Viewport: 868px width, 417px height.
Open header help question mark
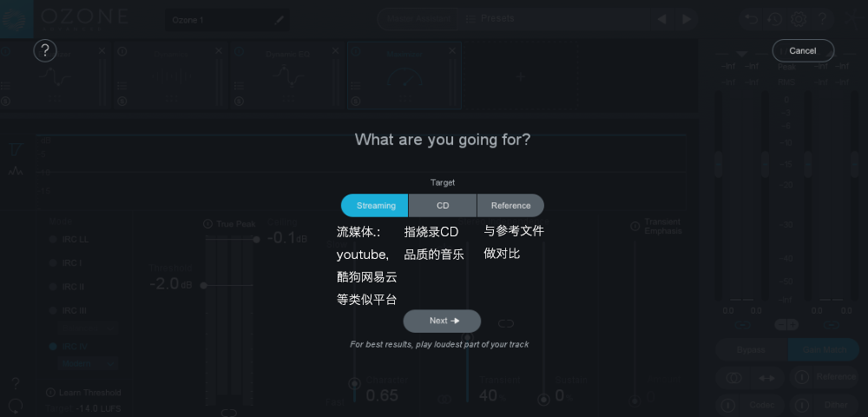tap(823, 19)
